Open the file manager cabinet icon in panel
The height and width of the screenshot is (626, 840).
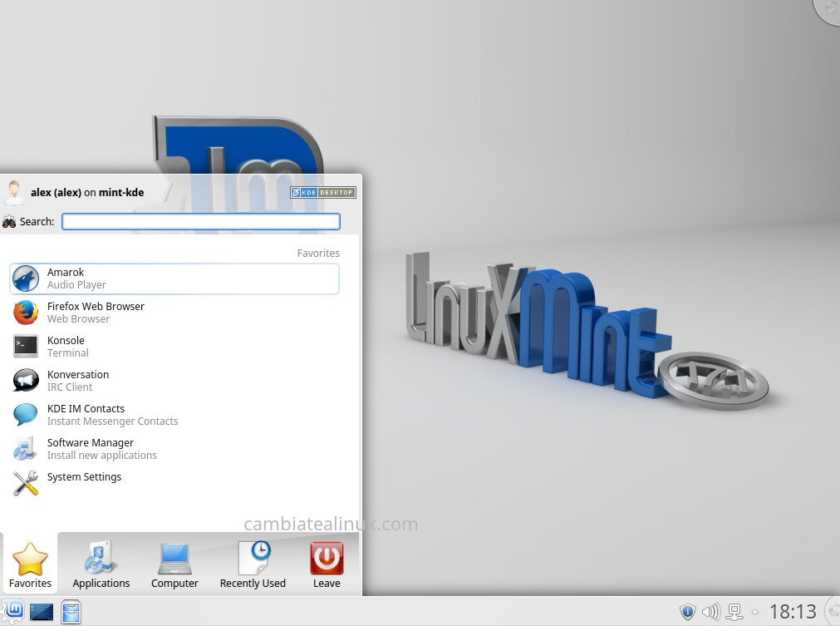tap(71, 612)
